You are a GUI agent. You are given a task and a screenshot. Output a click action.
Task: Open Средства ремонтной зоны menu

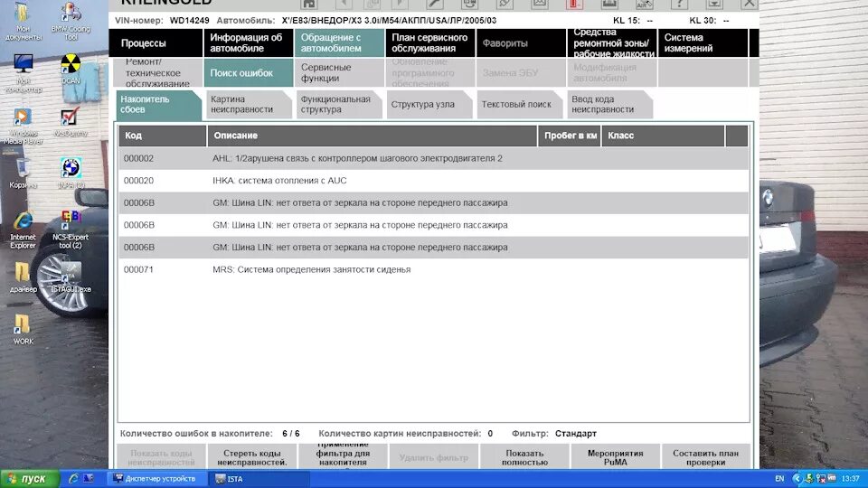click(612, 43)
